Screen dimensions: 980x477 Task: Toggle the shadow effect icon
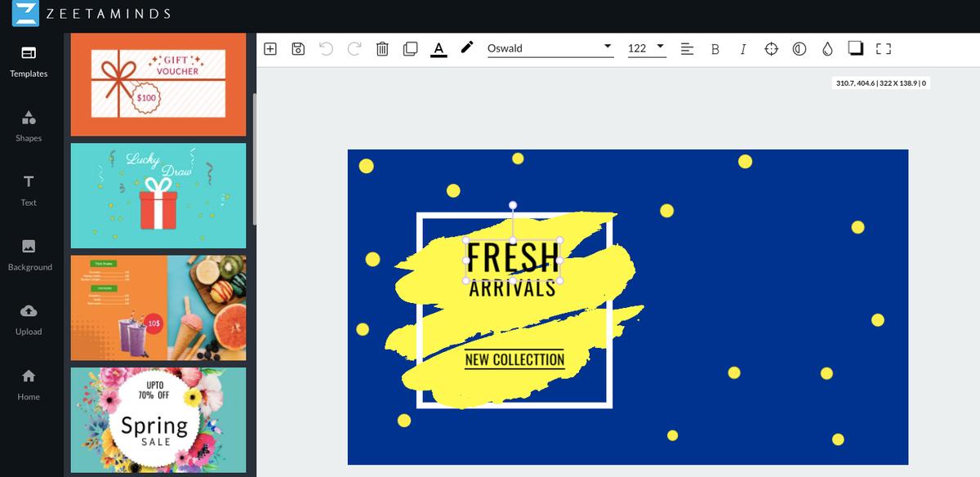tap(855, 48)
